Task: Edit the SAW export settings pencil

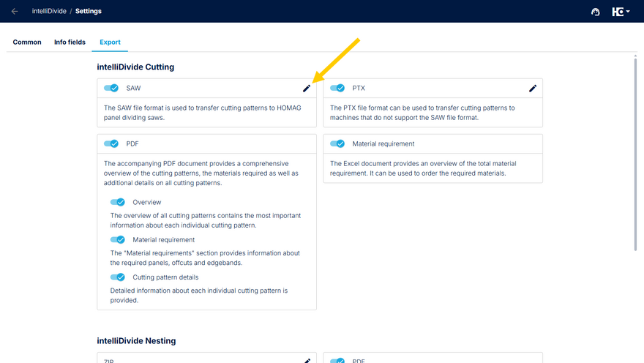Action: coord(307,89)
